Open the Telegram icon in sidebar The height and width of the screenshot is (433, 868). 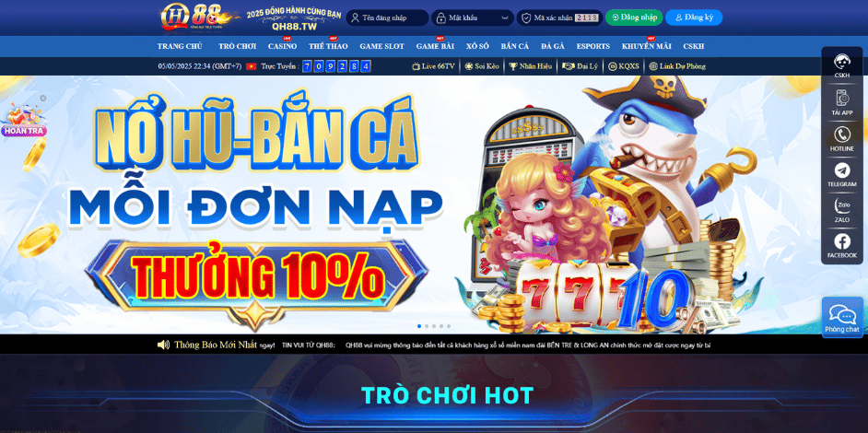click(842, 170)
